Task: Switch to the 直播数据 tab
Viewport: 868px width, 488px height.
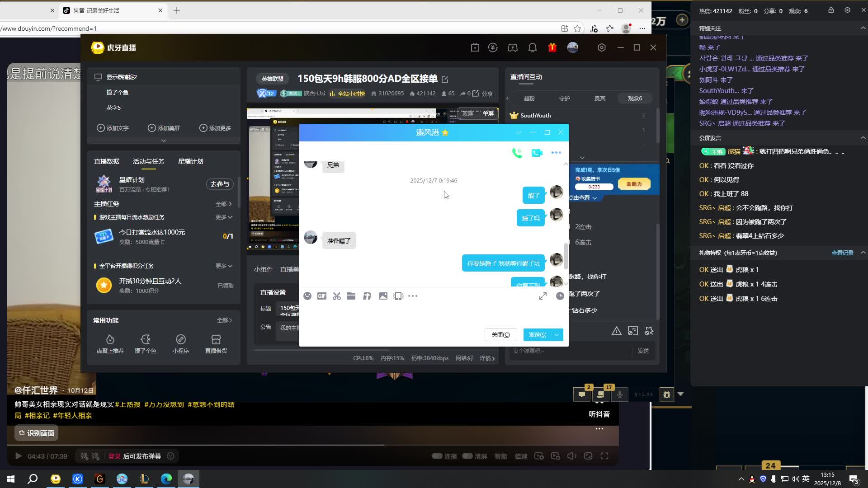Action: click(107, 161)
